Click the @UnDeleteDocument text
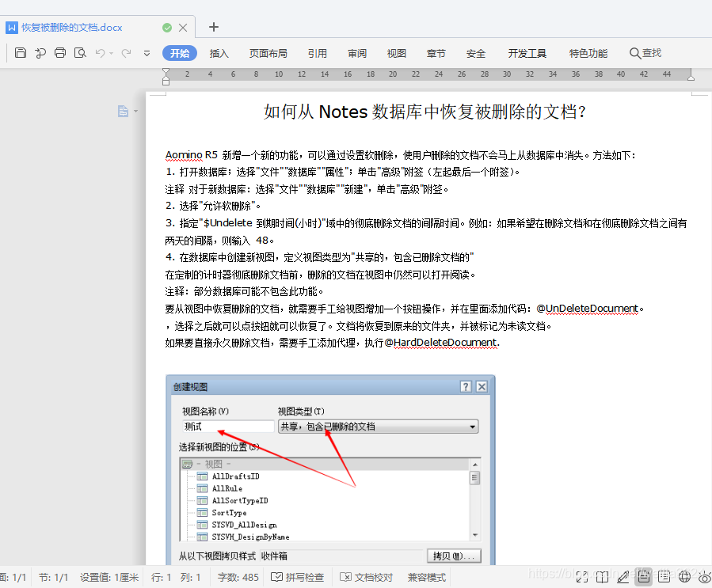 [x=587, y=309]
